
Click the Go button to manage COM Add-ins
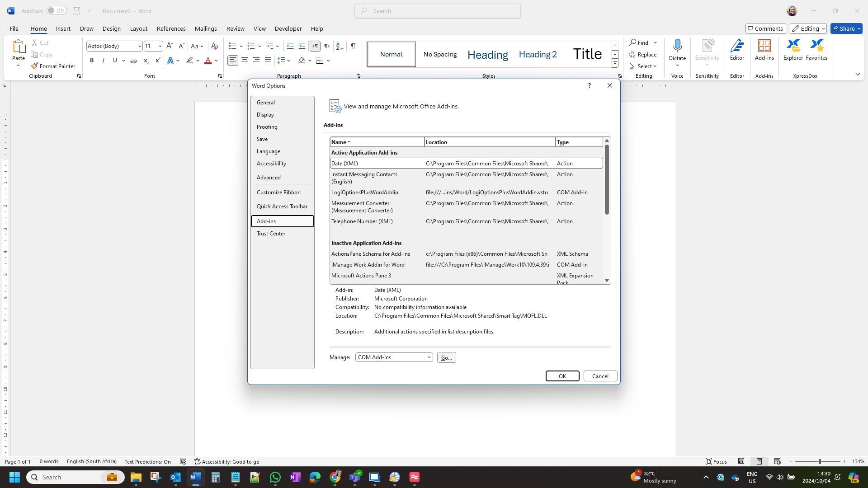pos(446,357)
